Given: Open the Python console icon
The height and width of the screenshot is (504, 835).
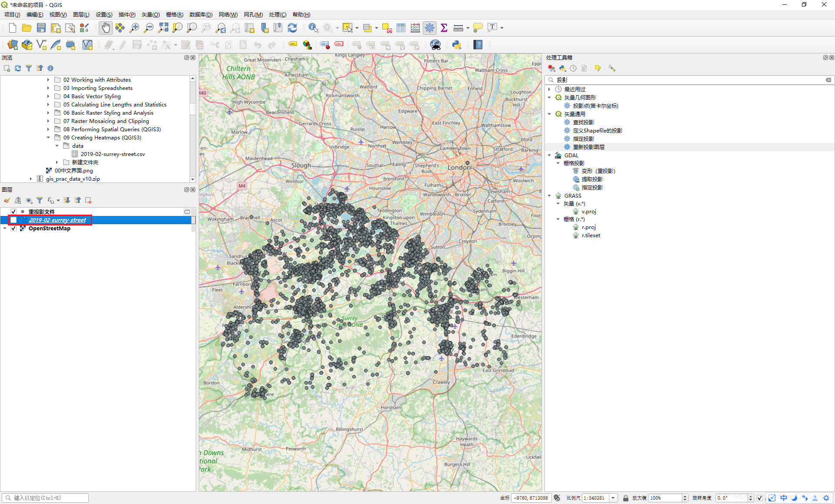Looking at the screenshot, I should (x=457, y=45).
